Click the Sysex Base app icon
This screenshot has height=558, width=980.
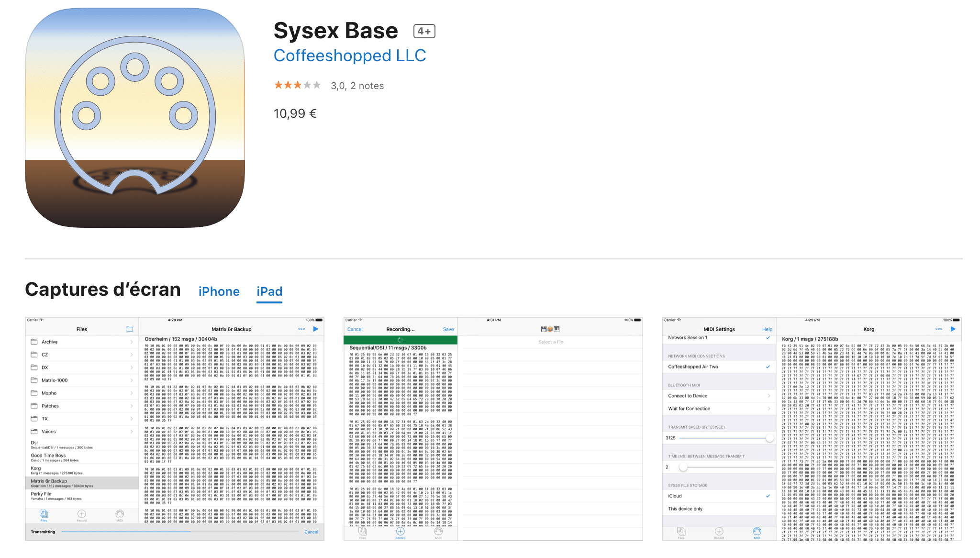(x=135, y=117)
